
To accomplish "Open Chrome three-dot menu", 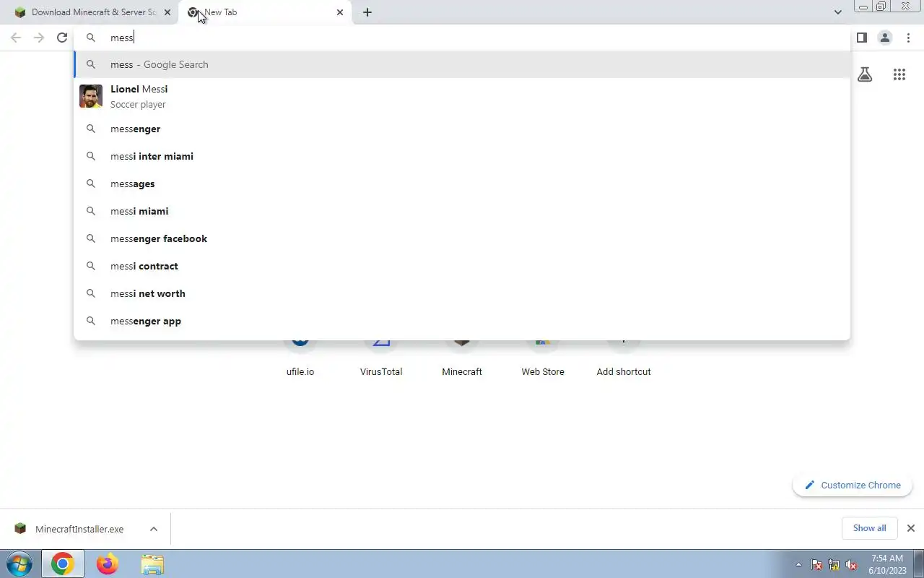I will [908, 38].
